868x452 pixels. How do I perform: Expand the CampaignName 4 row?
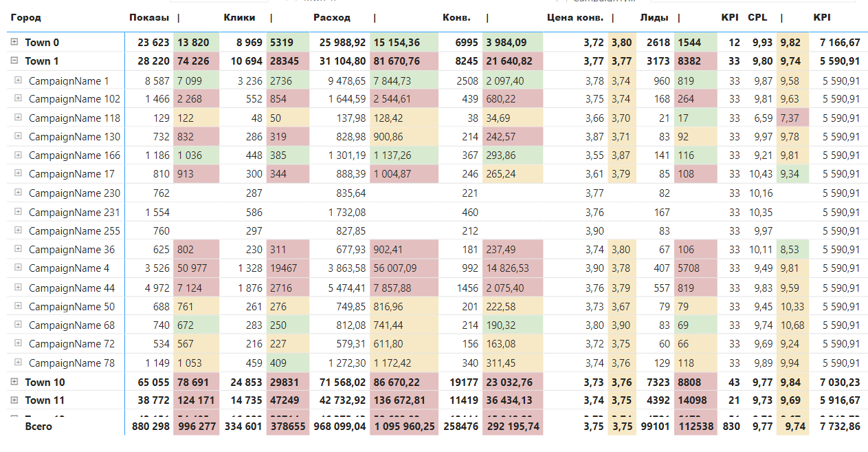click(x=19, y=268)
